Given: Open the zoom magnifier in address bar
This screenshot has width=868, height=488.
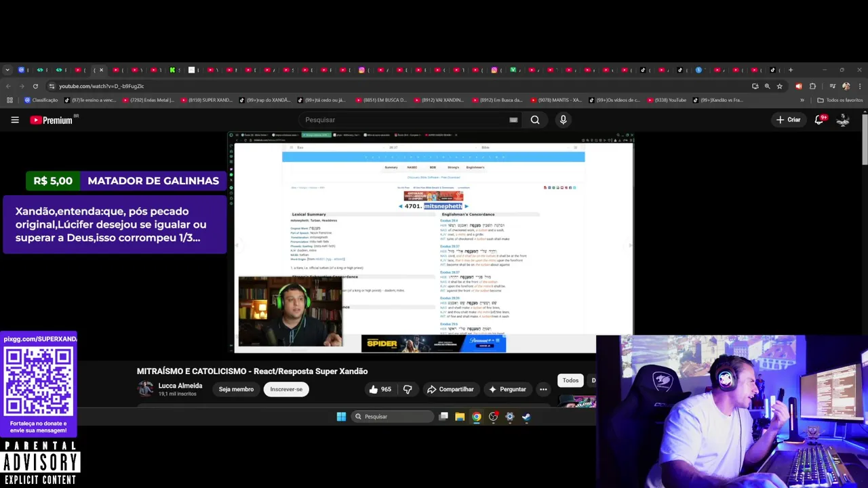Looking at the screenshot, I should pos(767,86).
